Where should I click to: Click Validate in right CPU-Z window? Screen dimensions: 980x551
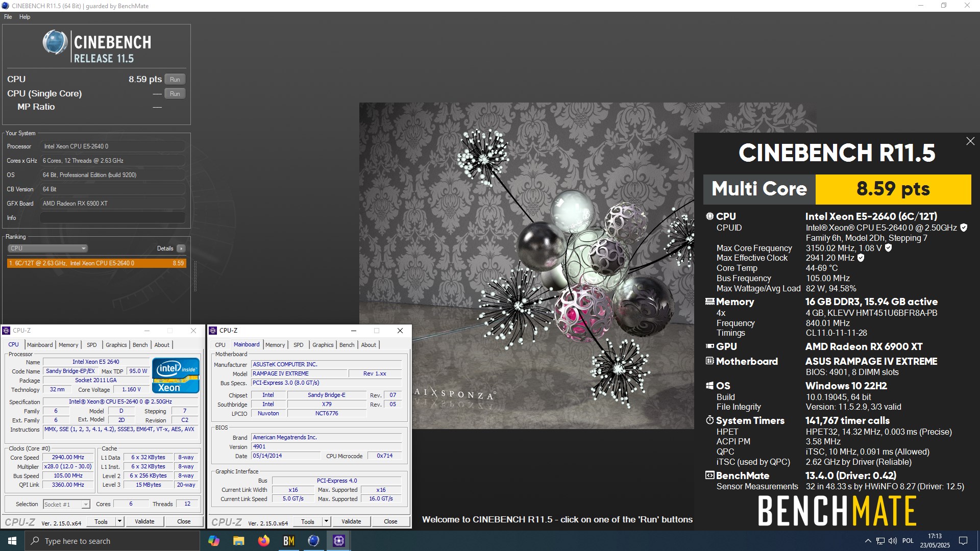[x=351, y=521]
